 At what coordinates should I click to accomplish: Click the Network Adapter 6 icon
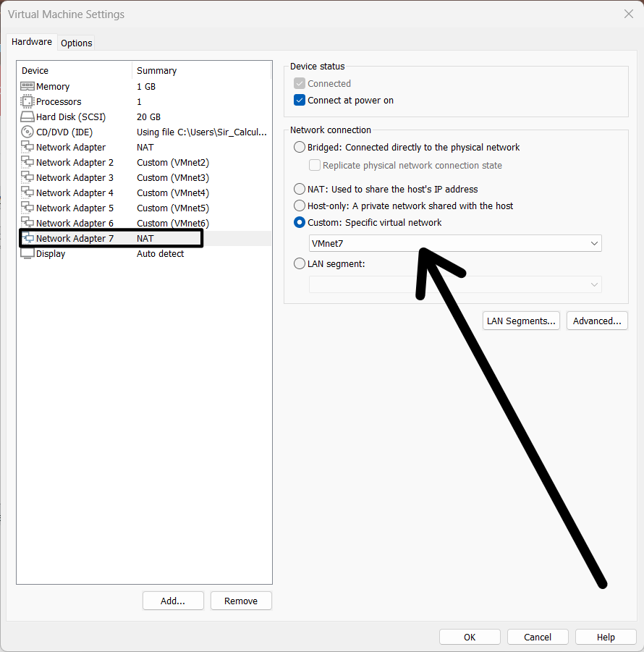click(27, 222)
